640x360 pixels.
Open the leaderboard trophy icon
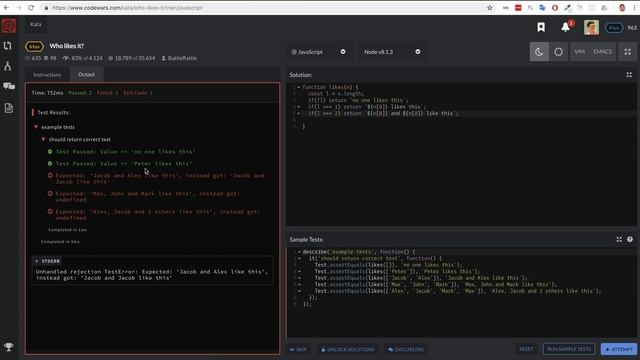point(9,347)
